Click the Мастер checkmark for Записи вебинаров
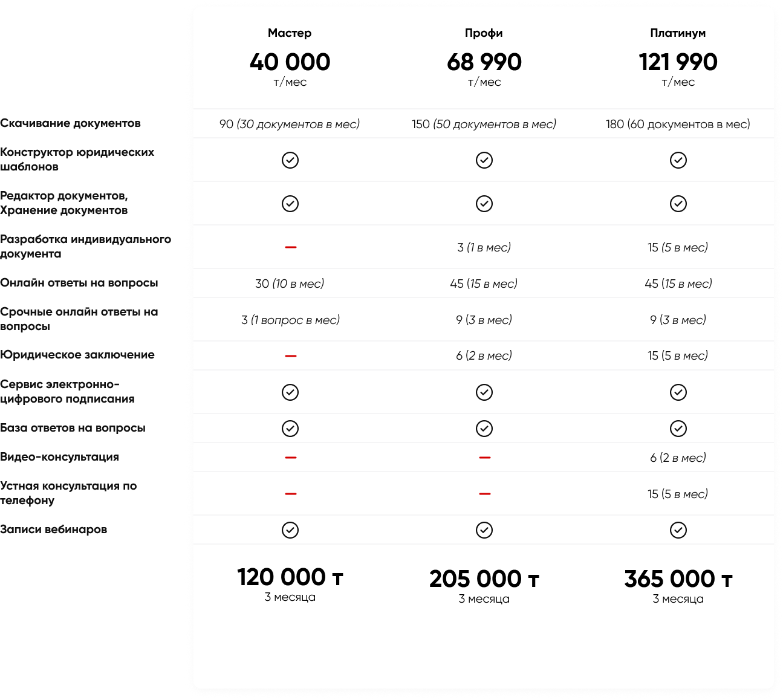Image resolution: width=783 pixels, height=700 pixels. (290, 530)
